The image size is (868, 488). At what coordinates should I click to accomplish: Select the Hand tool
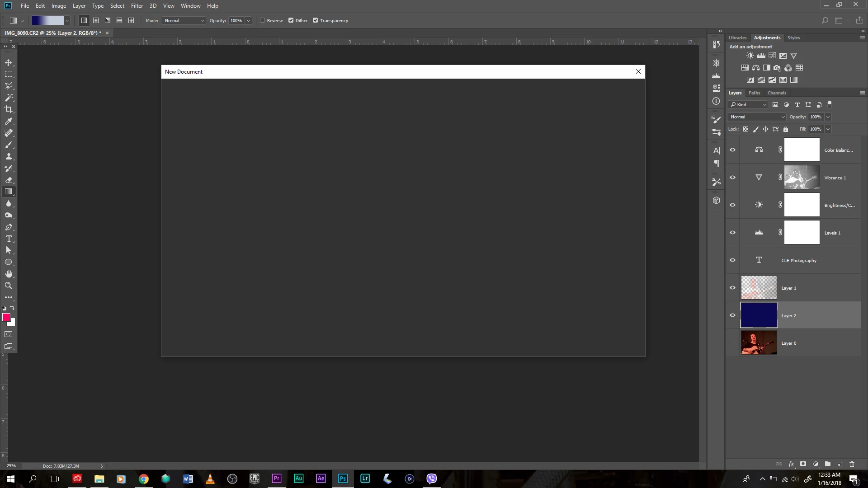pyautogui.click(x=9, y=274)
